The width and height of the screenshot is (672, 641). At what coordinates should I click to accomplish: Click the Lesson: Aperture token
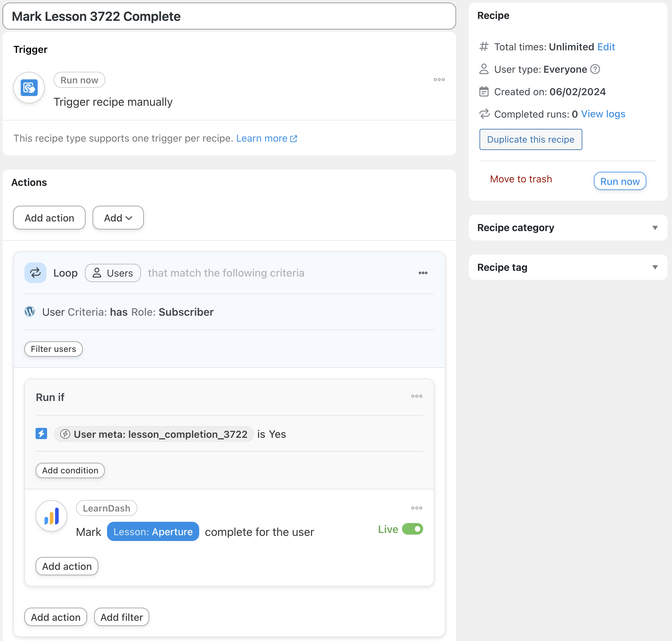coord(153,532)
